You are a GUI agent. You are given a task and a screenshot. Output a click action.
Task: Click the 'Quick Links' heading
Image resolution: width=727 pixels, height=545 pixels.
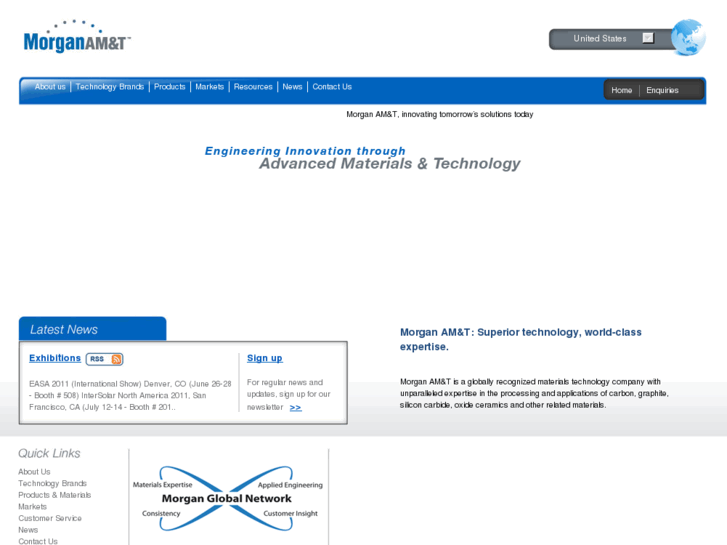tap(49, 453)
